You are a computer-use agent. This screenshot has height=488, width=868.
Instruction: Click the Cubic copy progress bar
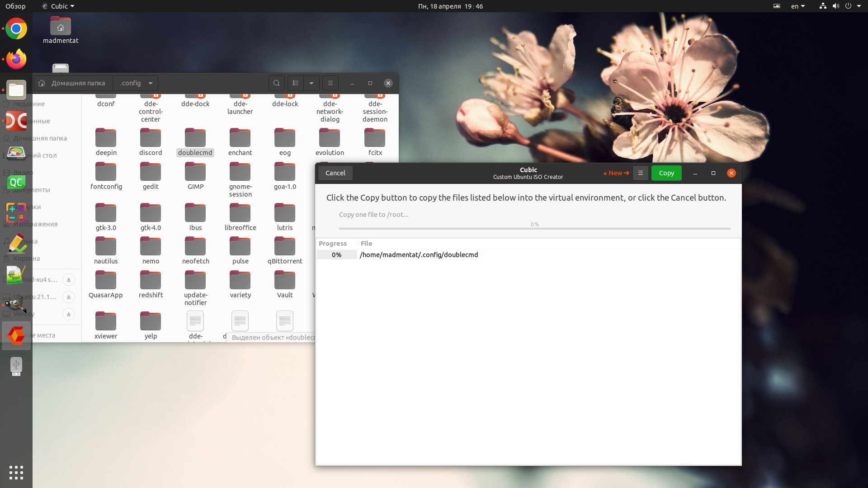click(x=534, y=228)
